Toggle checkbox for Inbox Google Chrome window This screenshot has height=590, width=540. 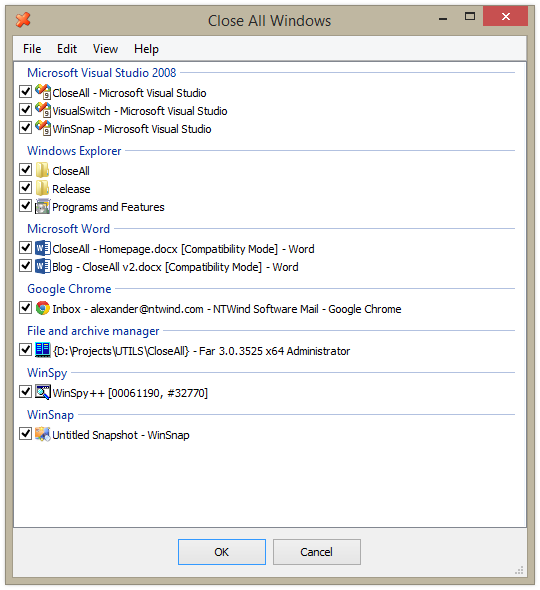pos(26,308)
